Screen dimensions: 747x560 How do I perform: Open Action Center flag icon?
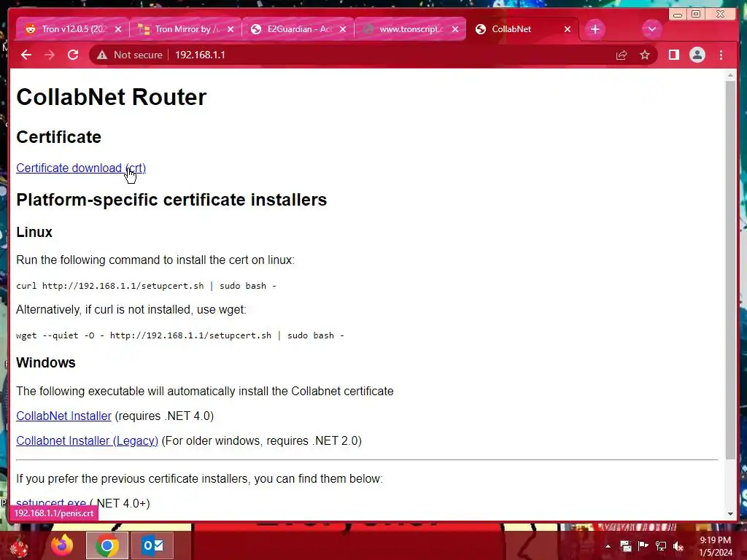pos(643,546)
